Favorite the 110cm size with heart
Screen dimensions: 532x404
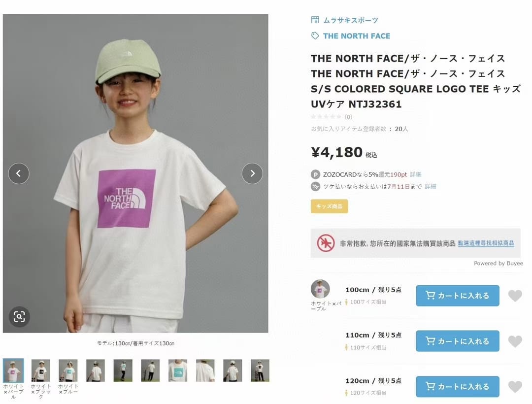click(x=515, y=341)
